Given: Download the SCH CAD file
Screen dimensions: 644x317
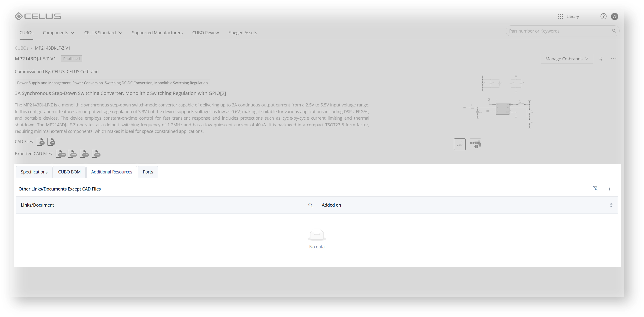Looking at the screenshot, I should tap(41, 142).
